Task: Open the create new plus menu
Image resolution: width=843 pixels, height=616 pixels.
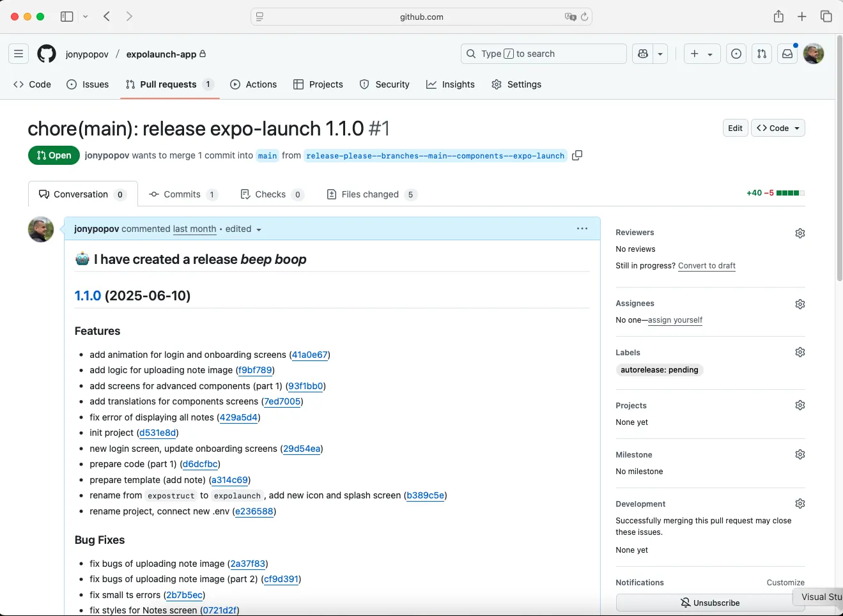Action: coord(702,54)
